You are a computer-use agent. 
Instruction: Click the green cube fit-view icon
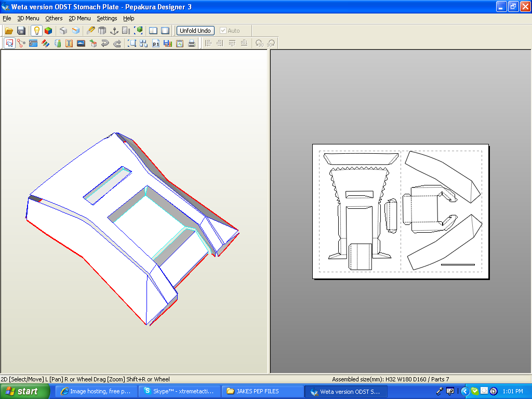(138, 31)
